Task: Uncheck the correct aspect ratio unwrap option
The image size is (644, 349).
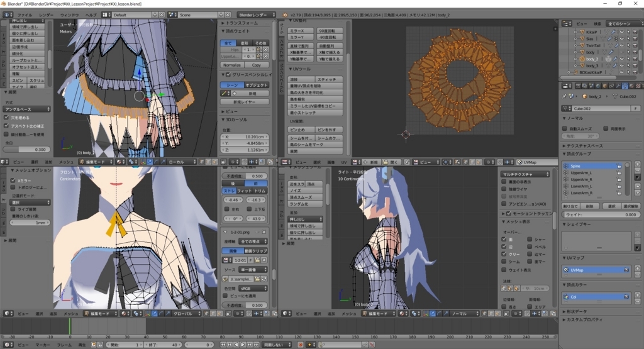Action: tap(6, 126)
